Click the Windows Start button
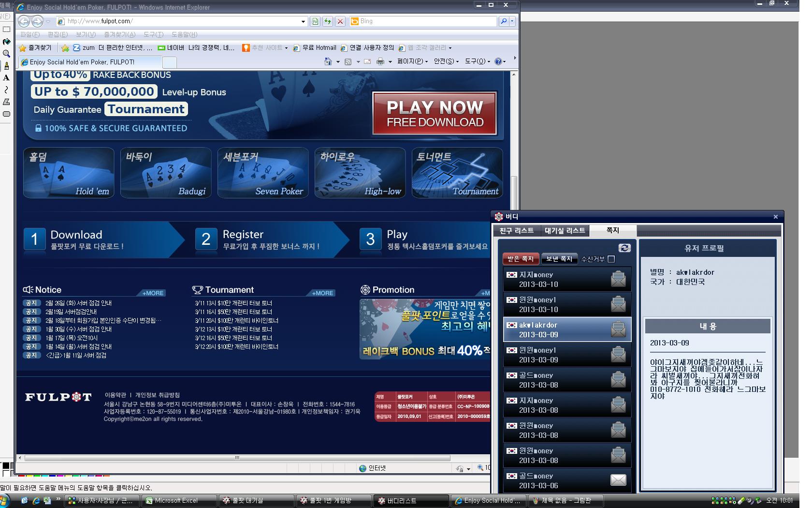 tap(5, 501)
